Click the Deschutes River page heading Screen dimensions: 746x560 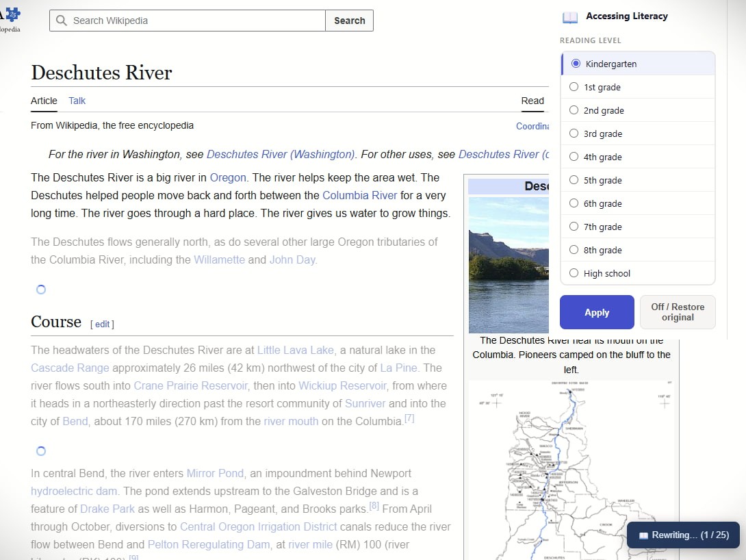101,73
